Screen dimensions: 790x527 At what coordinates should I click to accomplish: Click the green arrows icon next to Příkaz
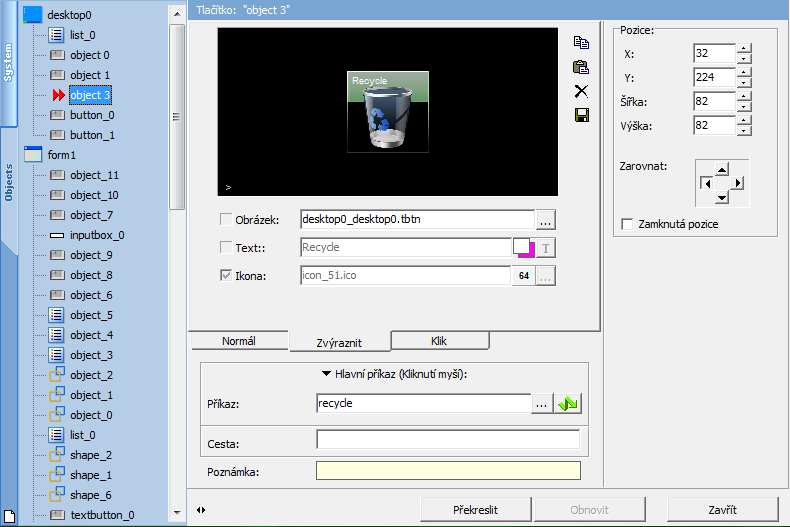click(568, 404)
